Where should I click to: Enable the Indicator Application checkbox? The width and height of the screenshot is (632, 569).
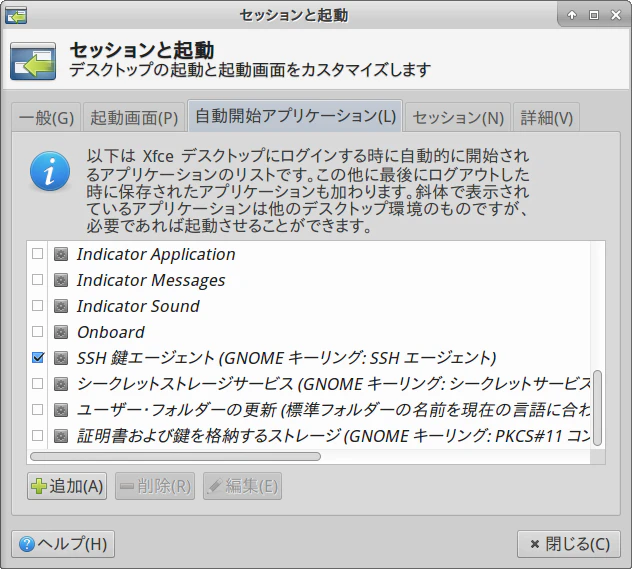click(37, 254)
